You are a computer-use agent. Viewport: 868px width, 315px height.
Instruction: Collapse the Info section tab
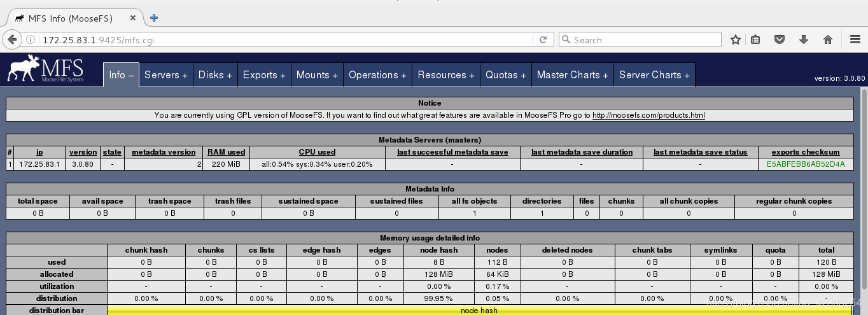tap(121, 75)
